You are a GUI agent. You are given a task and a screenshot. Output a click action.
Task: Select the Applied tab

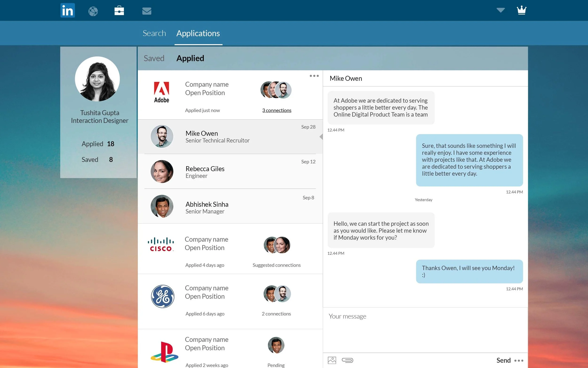190,58
